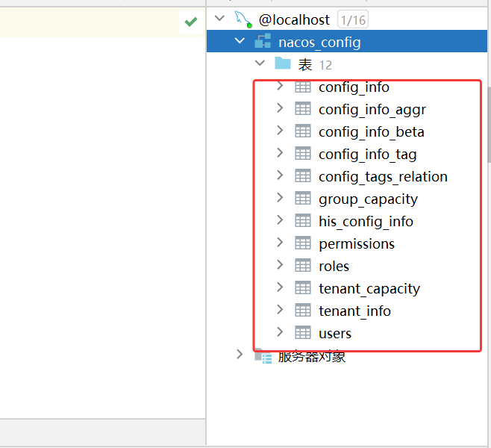
Task: Expand the group_capacity table node
Action: pyautogui.click(x=280, y=198)
